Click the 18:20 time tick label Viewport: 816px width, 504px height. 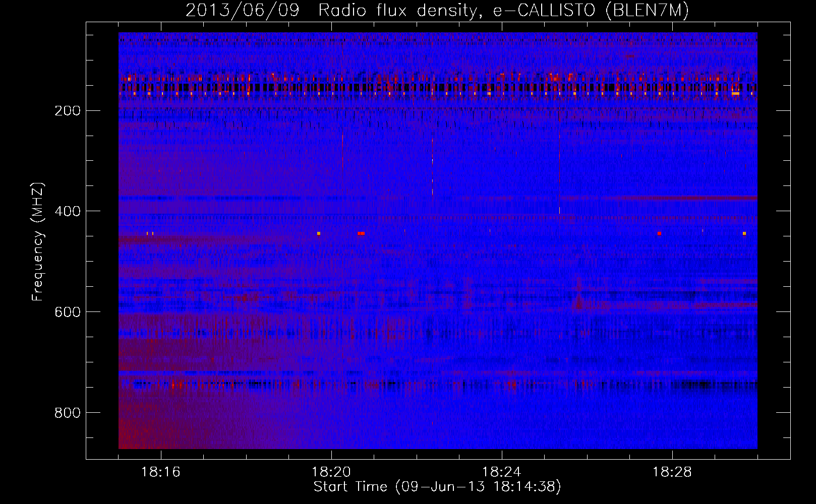331,472
